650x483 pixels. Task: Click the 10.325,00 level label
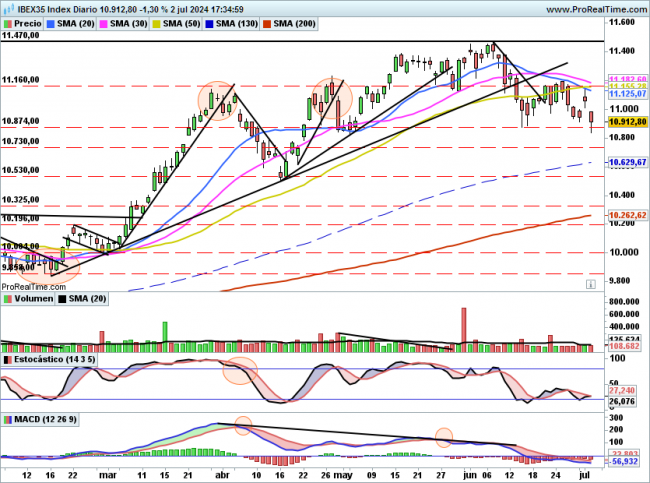(21, 200)
